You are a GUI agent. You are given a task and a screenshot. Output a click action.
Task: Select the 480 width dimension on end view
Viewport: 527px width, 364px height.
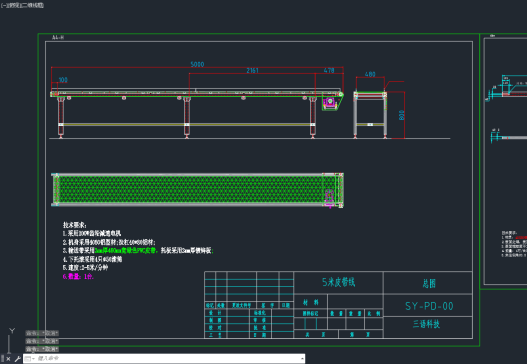point(370,74)
